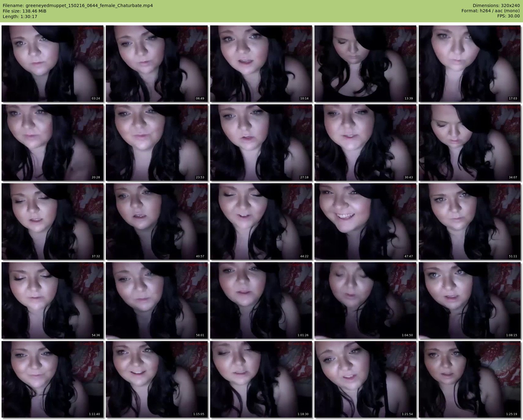The height and width of the screenshot is (420, 523).
Task: Open the thumbnail marked 10:14
Action: 261,64
